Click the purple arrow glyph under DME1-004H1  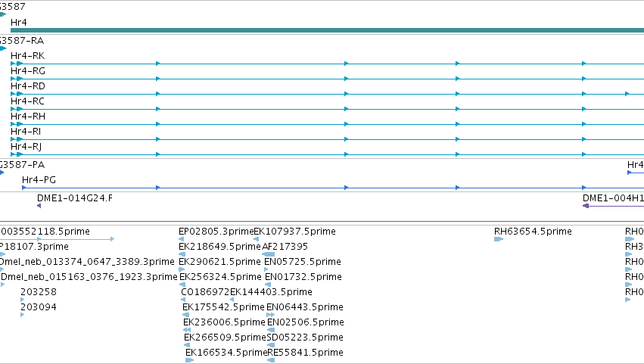pos(586,206)
